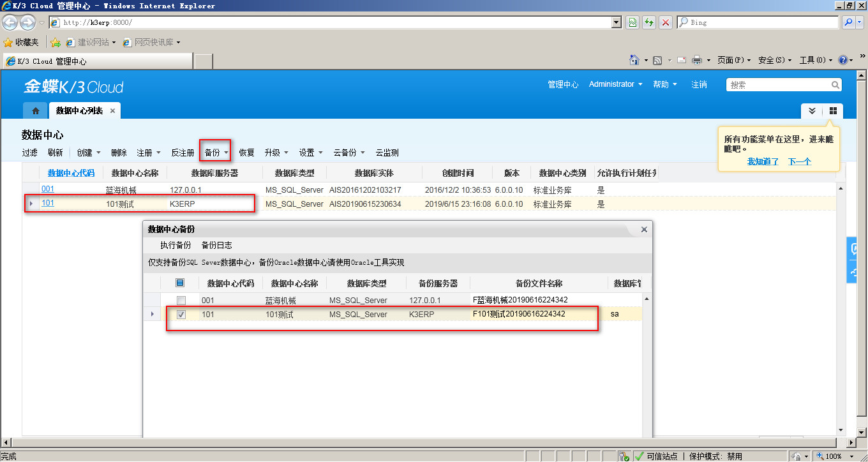
Task: Refresh the page using the green arrows icon
Action: click(649, 22)
